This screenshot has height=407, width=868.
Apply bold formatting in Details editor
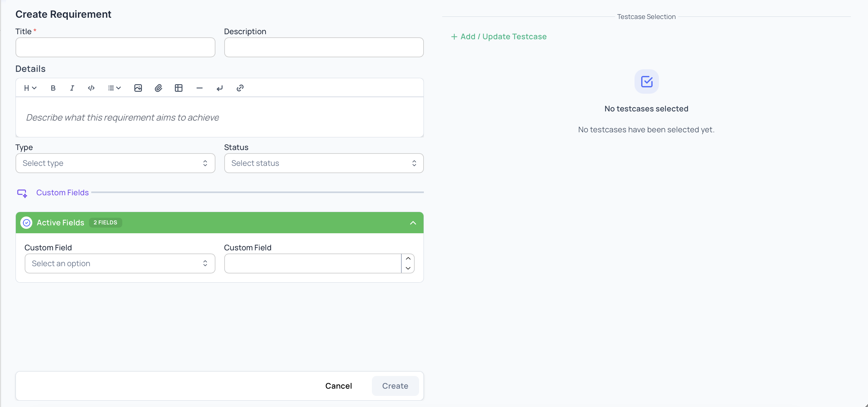coord(53,88)
